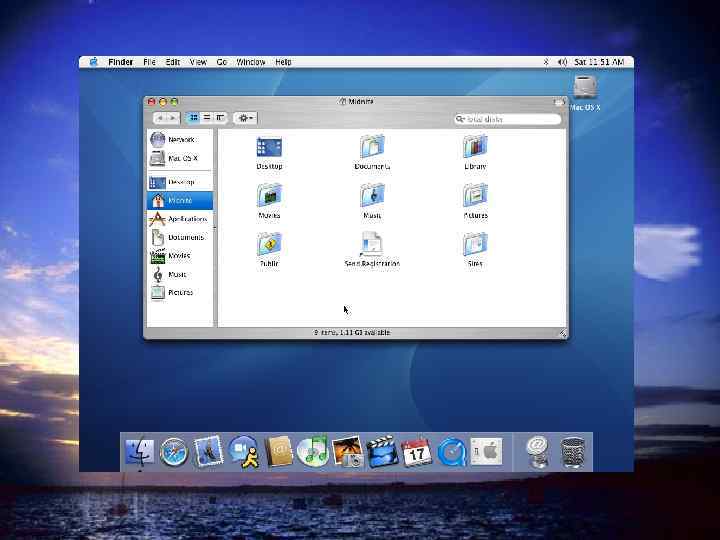This screenshot has height=540, width=720.
Task: Open the search scope magnifier dropdown
Action: point(460,119)
